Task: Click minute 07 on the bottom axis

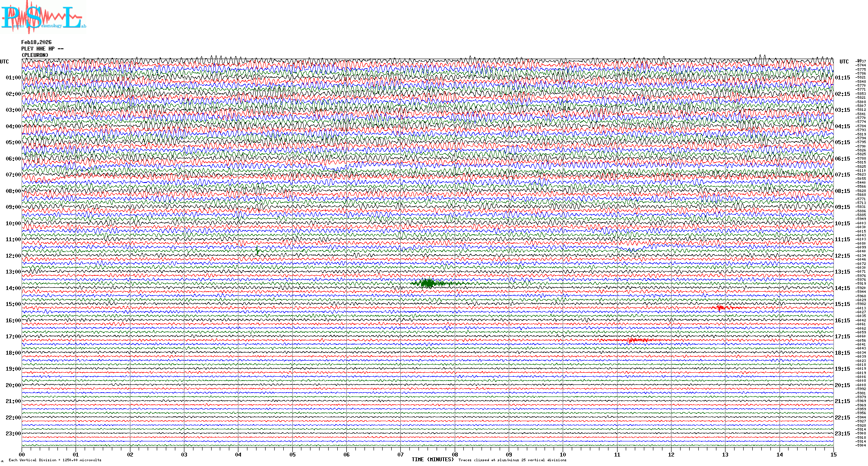Action: coord(400,455)
